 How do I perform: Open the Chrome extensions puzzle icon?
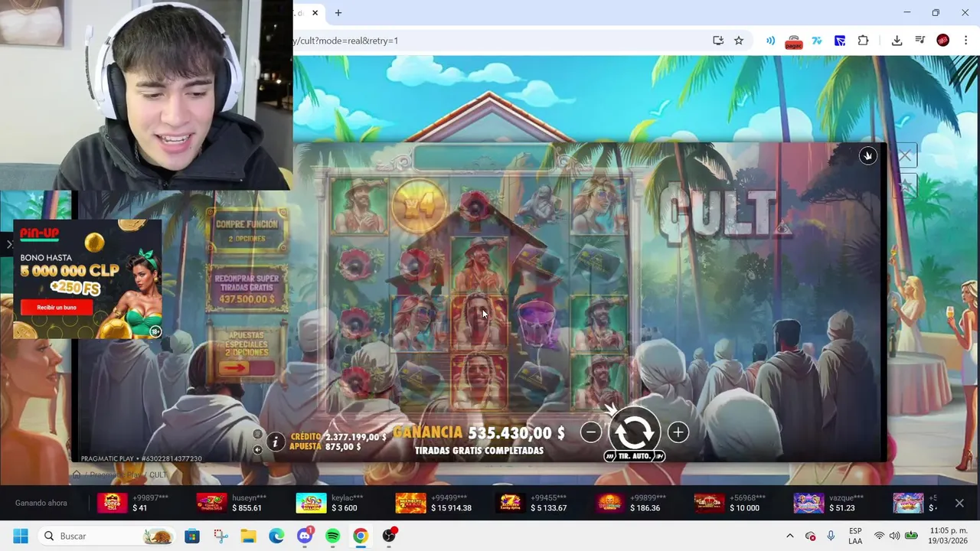tap(864, 41)
